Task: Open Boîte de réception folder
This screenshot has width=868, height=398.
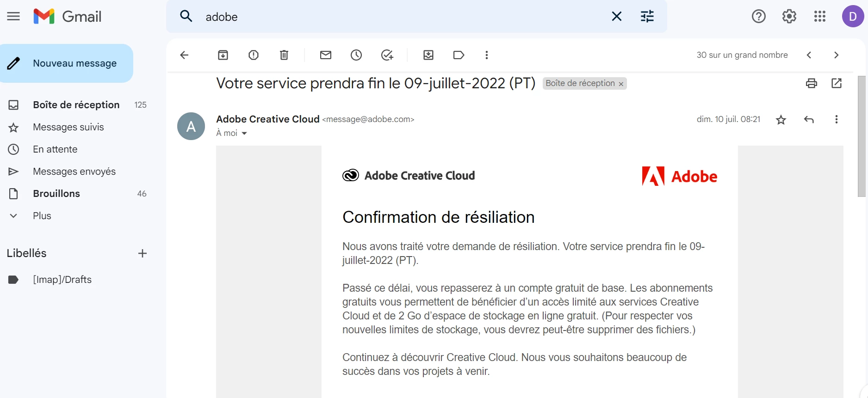Action: tap(76, 105)
